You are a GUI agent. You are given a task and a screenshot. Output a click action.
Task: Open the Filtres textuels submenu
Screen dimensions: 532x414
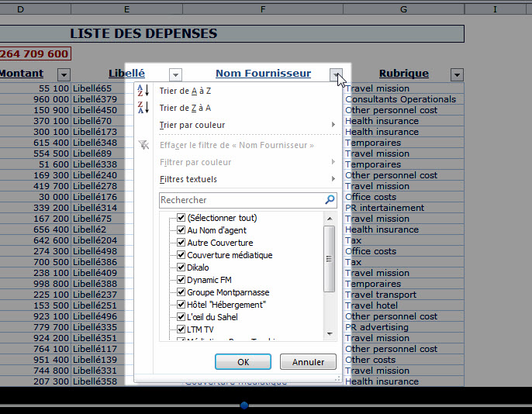247,179
